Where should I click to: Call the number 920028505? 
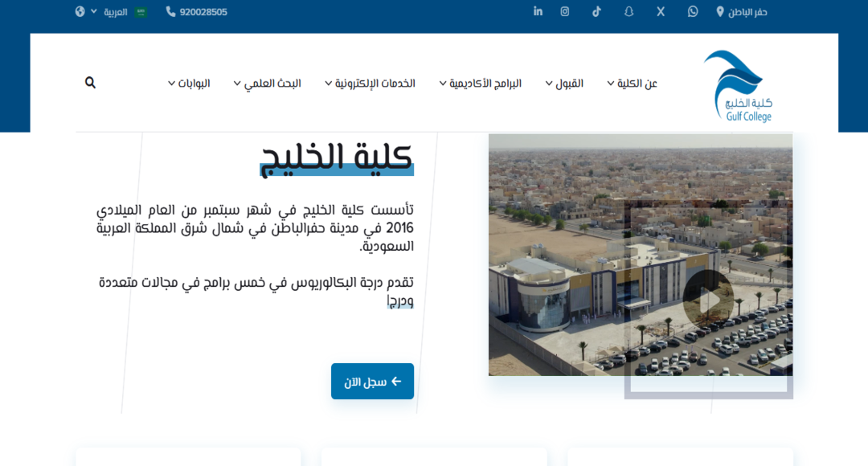(203, 11)
